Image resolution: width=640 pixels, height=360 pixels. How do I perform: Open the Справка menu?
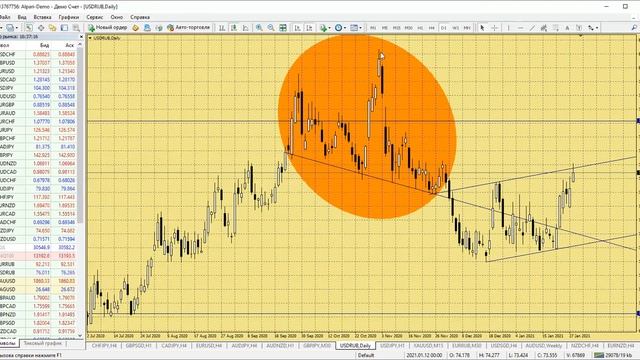coord(140,17)
